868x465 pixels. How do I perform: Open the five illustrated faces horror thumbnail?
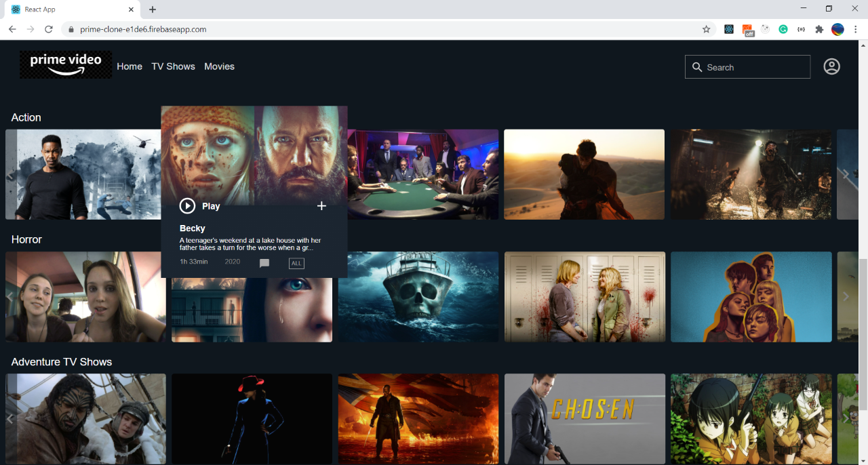click(x=751, y=297)
